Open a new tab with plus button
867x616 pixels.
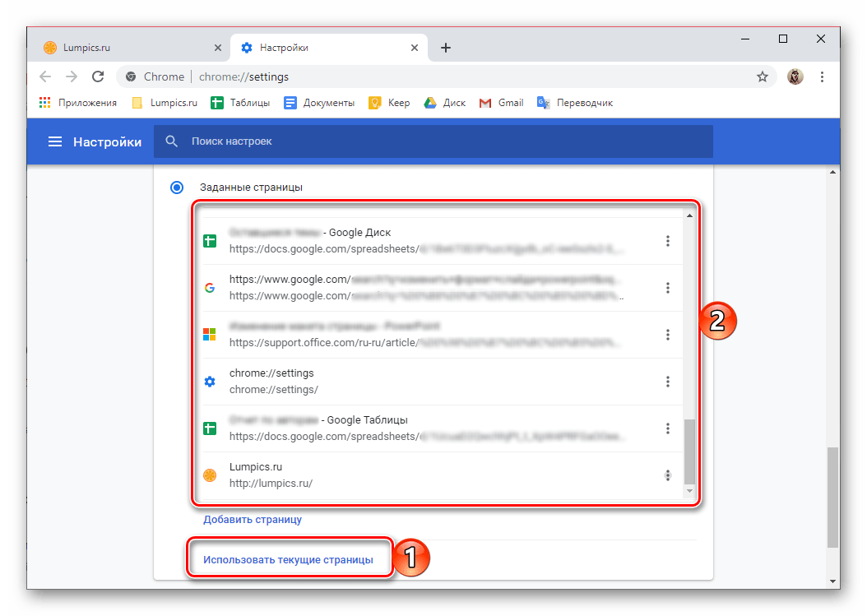click(446, 48)
